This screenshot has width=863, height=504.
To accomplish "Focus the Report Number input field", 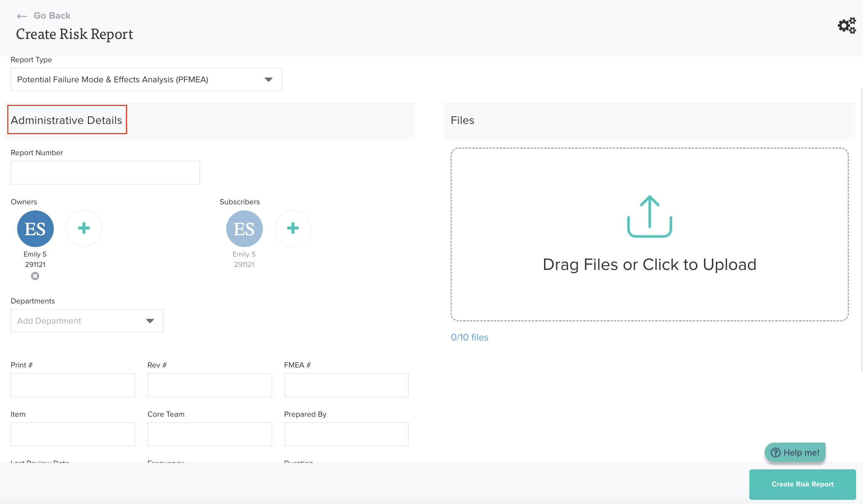I will click(105, 173).
